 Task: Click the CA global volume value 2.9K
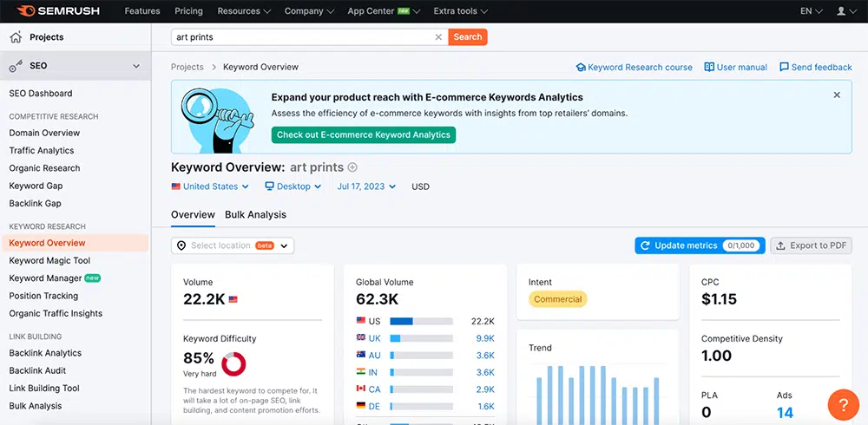[x=485, y=389]
